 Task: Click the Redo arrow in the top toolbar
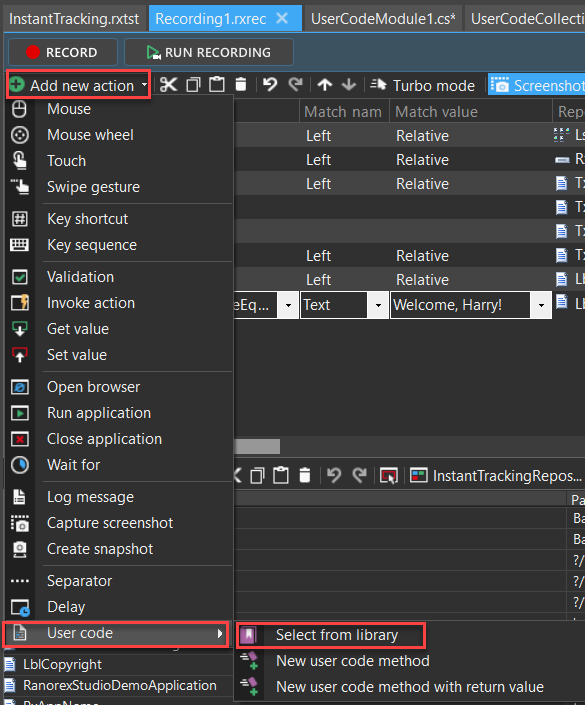[x=296, y=85]
